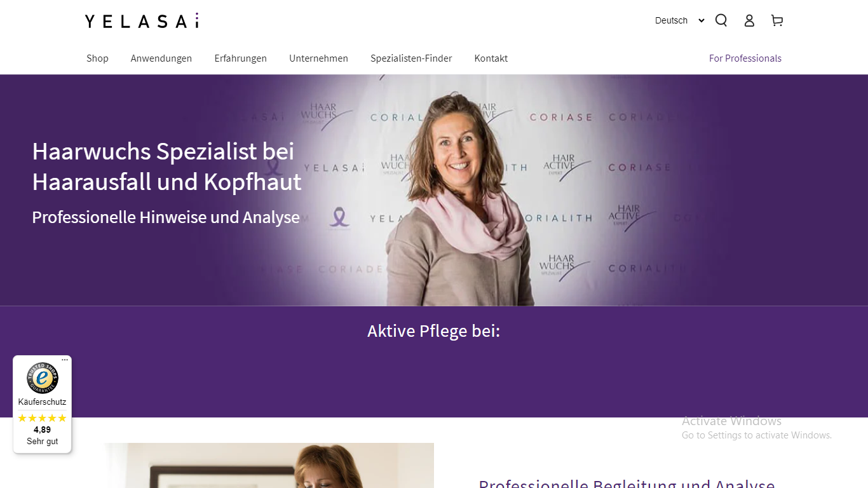Click the language selector chevron arrow
The height and width of the screenshot is (488, 868).
(x=702, y=20)
